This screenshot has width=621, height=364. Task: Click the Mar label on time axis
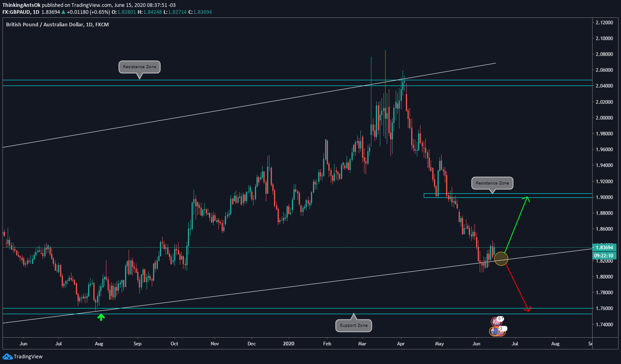coord(362,344)
